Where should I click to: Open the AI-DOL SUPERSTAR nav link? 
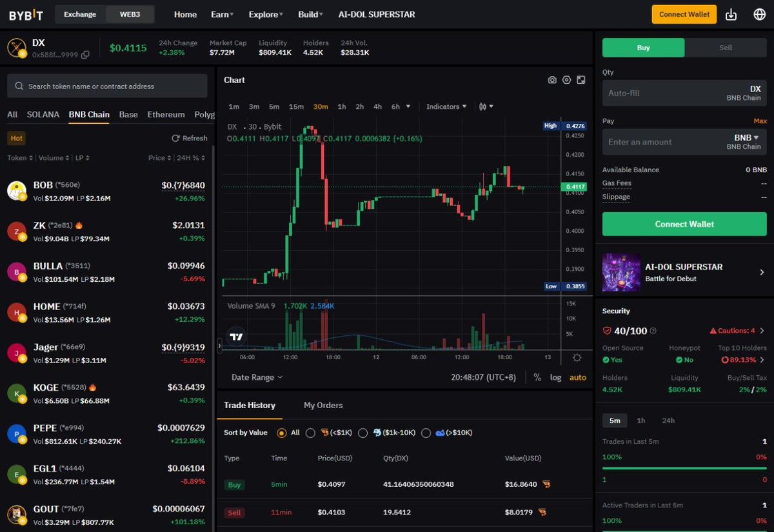point(377,14)
